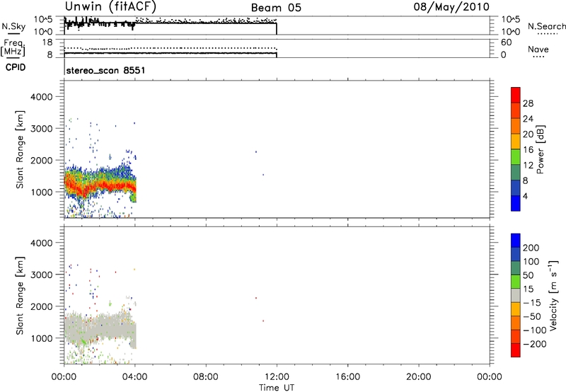
Task: Click the 'Power [dB]' color bar label
Action: coord(540,149)
